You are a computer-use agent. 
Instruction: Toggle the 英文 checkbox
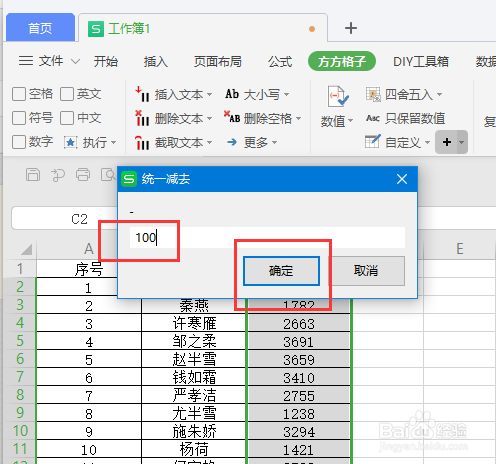(x=67, y=94)
